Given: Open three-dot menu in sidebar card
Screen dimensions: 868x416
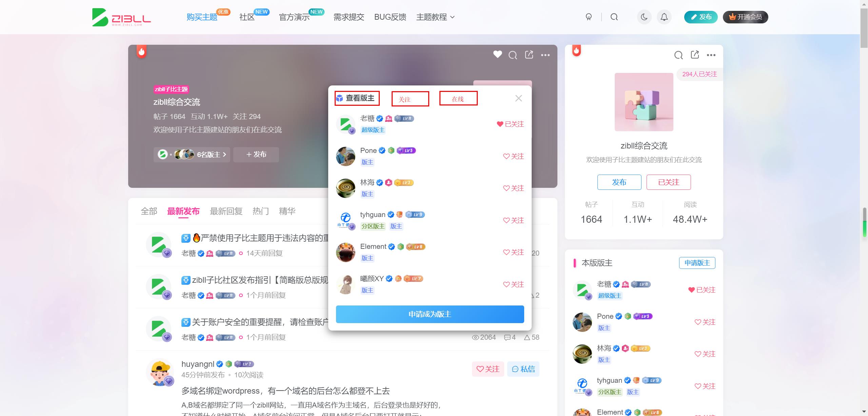Looking at the screenshot, I should pyautogui.click(x=711, y=55).
